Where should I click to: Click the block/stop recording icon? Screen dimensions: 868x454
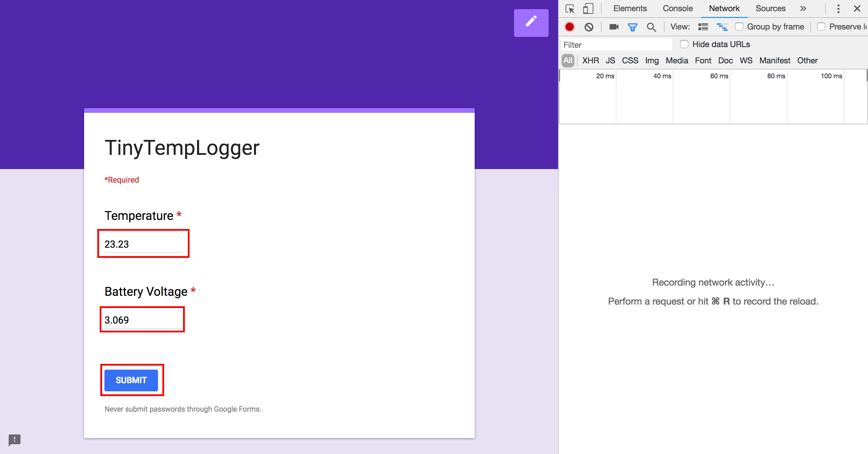[x=588, y=27]
